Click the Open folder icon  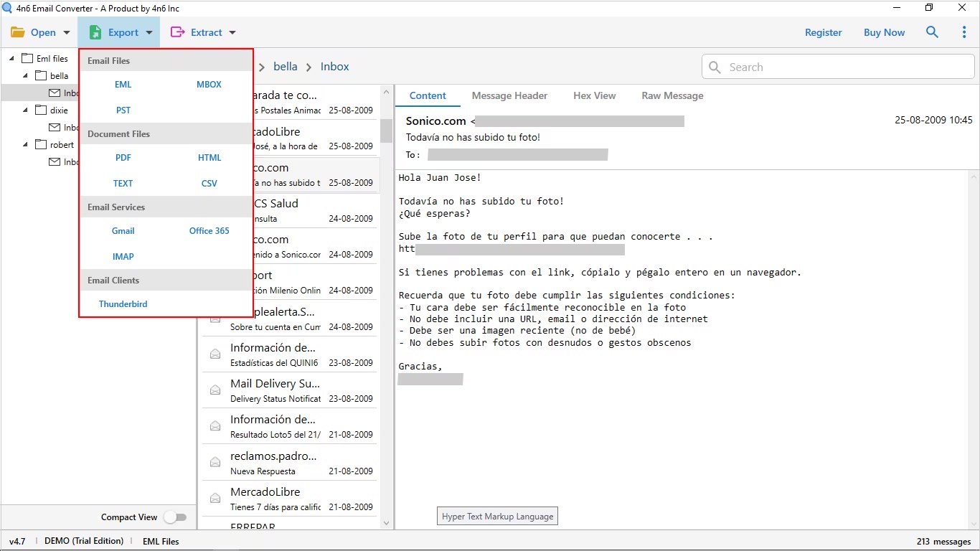coord(18,32)
